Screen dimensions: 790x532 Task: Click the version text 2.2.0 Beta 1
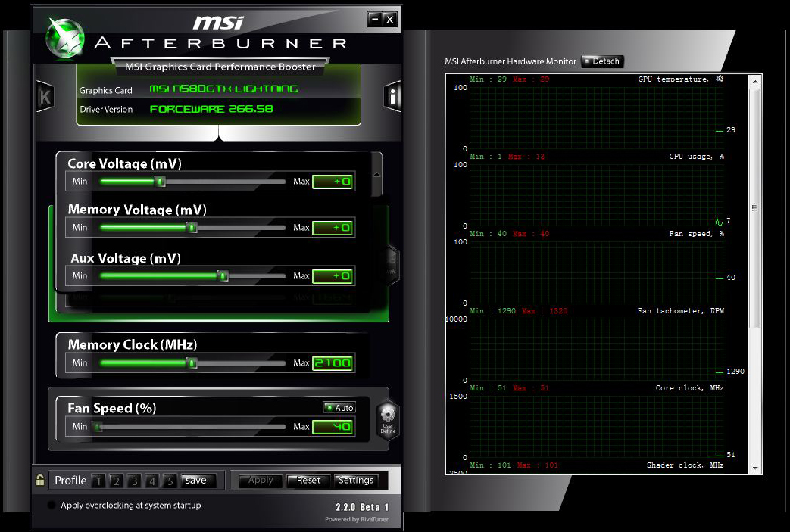point(362,507)
